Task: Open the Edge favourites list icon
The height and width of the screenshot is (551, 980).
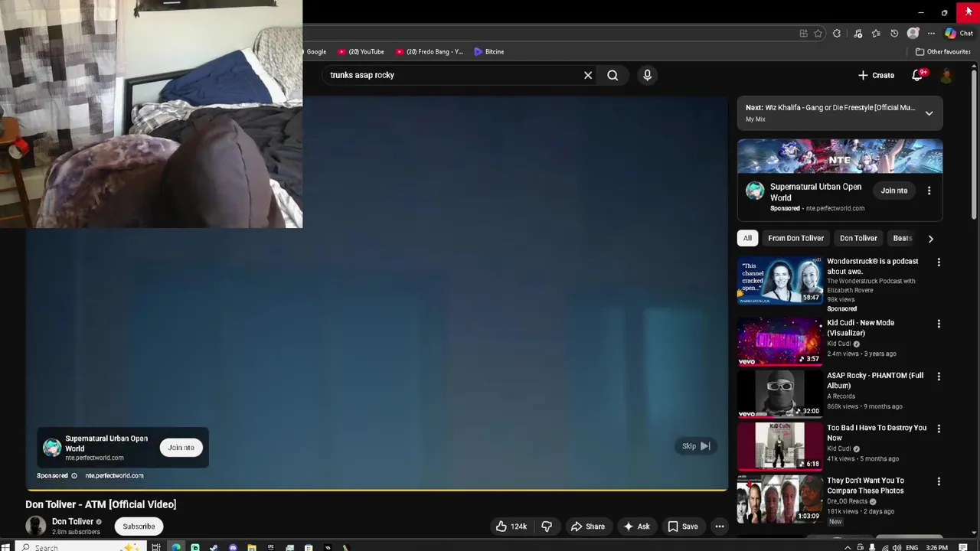Action: [x=876, y=34]
